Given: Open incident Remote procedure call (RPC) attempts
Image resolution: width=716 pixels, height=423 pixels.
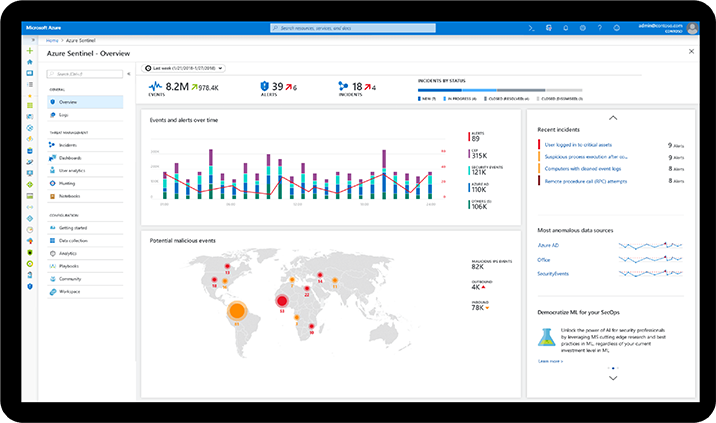Looking at the screenshot, I should click(586, 181).
